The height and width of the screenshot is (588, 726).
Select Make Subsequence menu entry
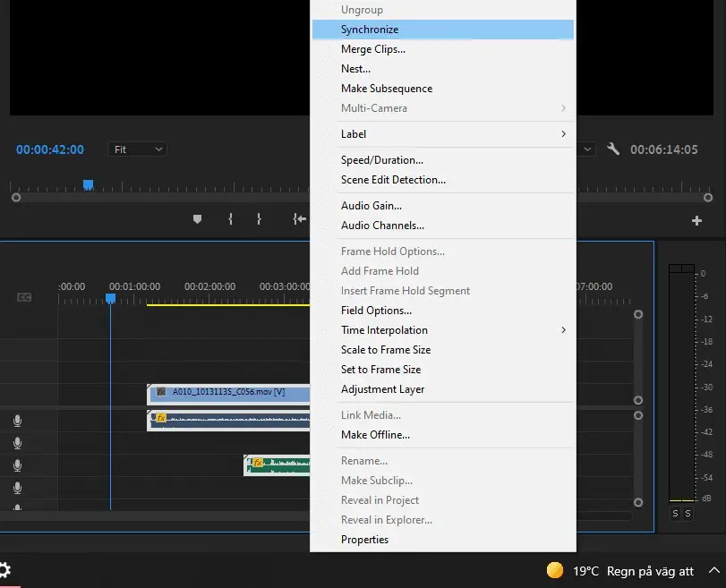click(443, 89)
